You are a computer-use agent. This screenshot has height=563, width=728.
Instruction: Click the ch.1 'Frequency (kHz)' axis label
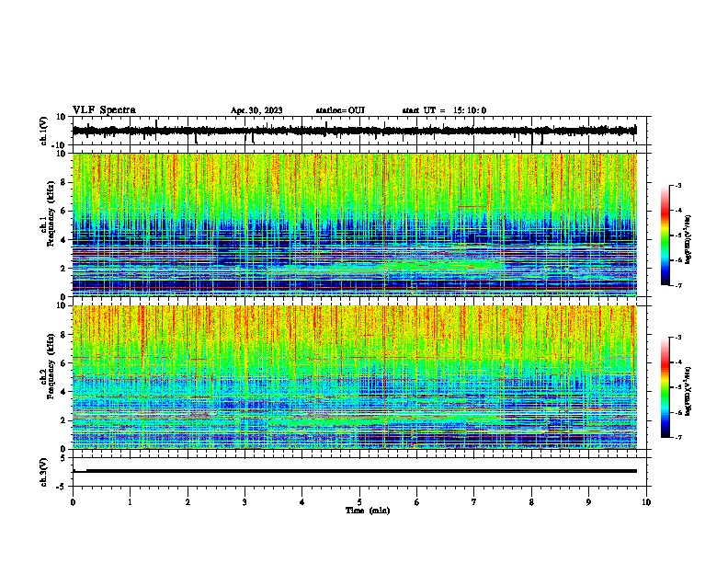(x=51, y=213)
